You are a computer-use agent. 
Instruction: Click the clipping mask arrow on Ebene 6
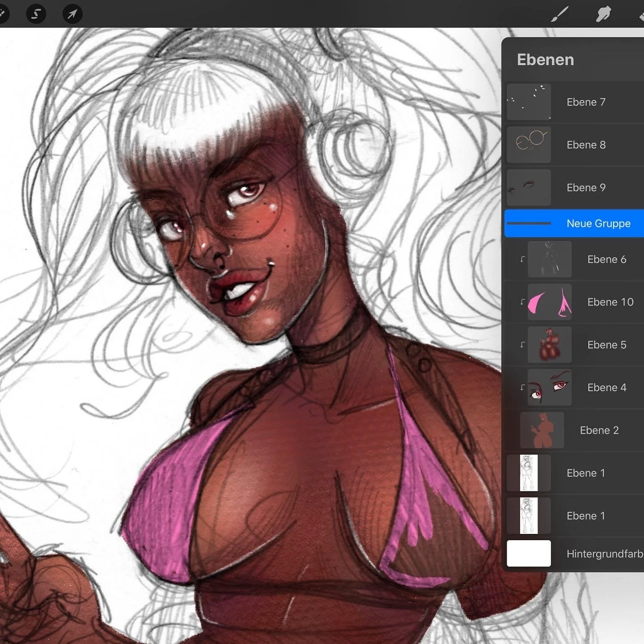522,259
